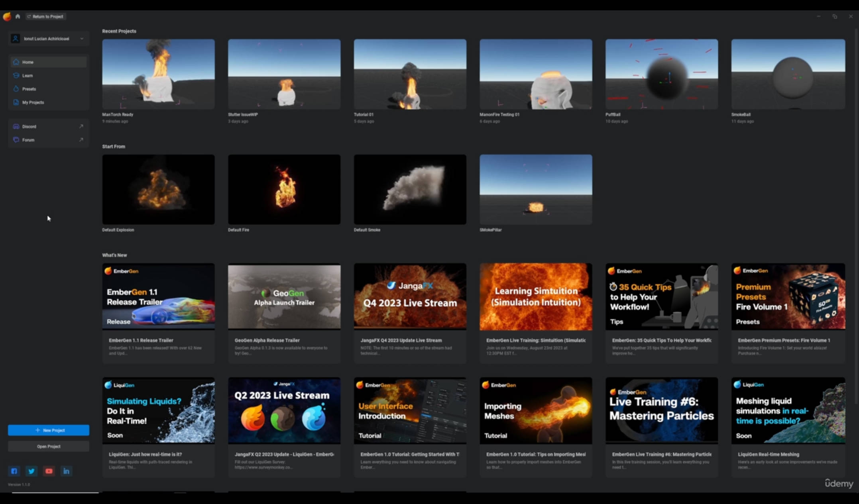
Task: Click the EmberGen flame logo icon
Action: pyautogui.click(x=7, y=16)
